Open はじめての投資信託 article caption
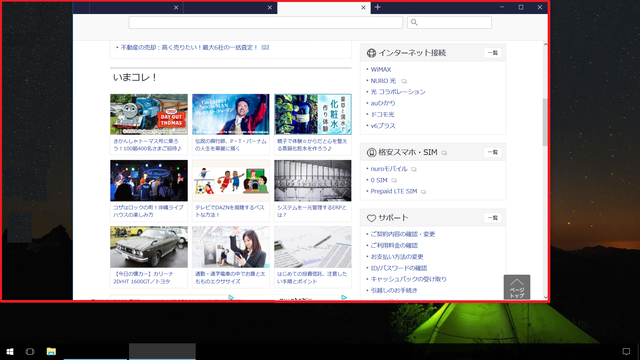The width and height of the screenshot is (640, 360). point(312,278)
